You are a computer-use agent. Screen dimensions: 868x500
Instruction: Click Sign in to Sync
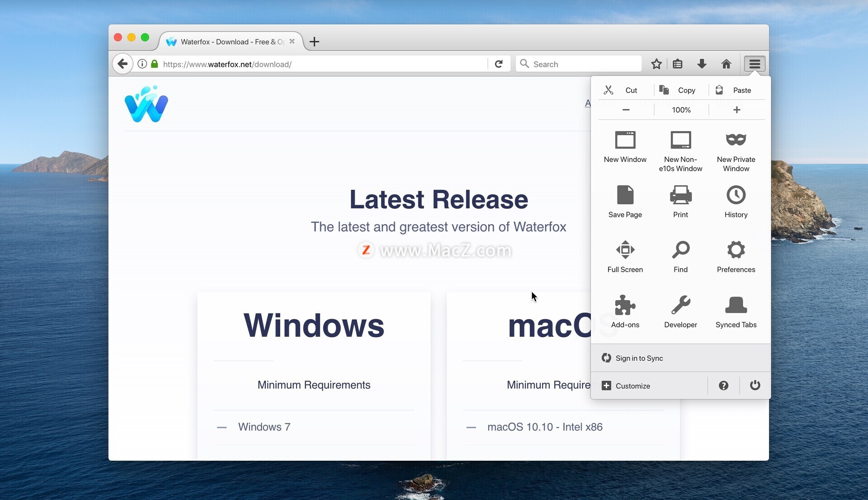point(681,358)
